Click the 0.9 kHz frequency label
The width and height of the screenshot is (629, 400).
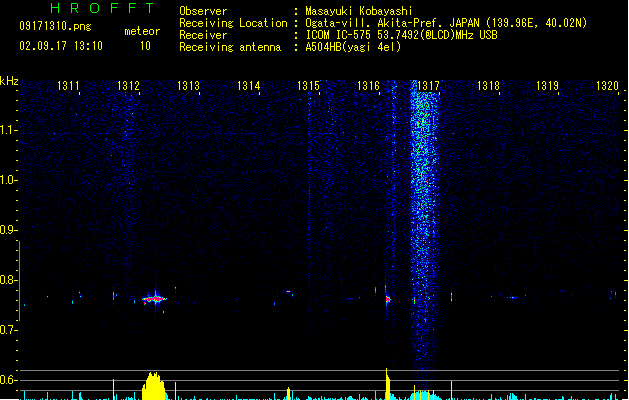pos(8,230)
